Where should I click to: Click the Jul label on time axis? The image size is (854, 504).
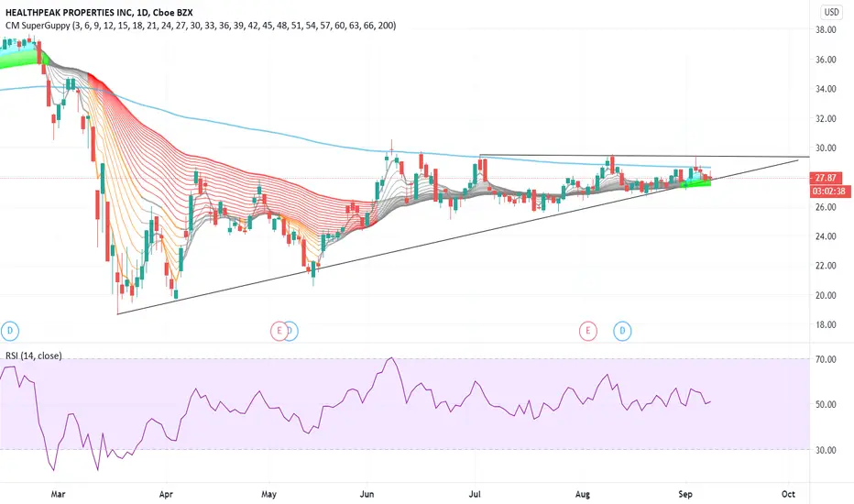point(475,494)
